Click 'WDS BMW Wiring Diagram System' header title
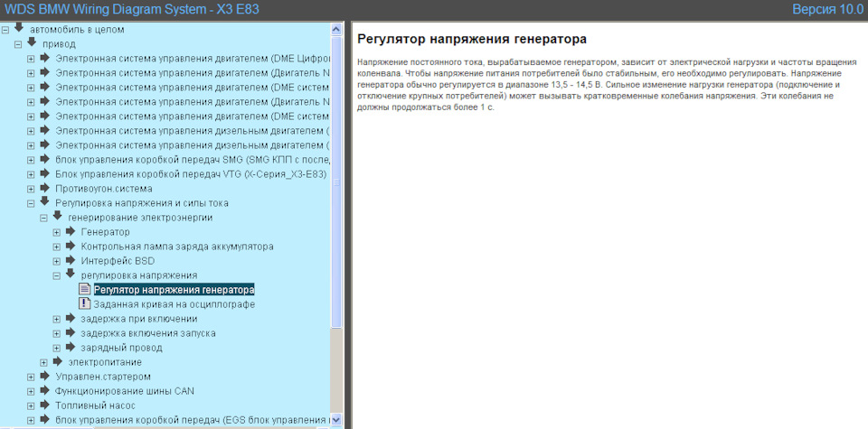 click(x=132, y=9)
